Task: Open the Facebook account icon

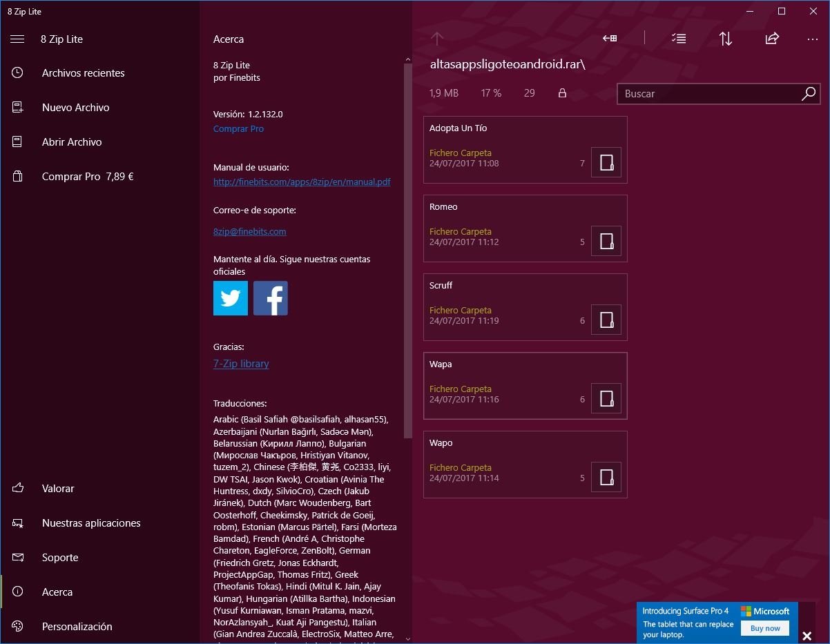Action: coord(271,298)
